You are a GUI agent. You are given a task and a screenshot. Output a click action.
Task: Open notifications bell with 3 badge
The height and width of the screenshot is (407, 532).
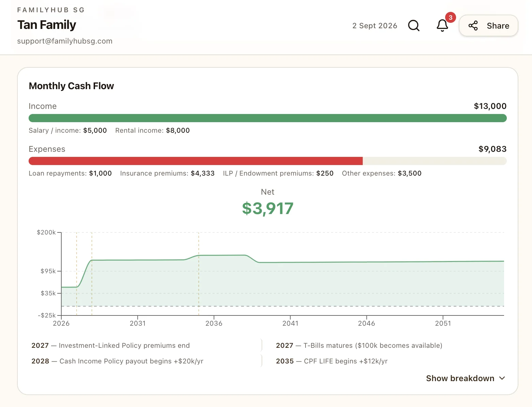(x=442, y=26)
